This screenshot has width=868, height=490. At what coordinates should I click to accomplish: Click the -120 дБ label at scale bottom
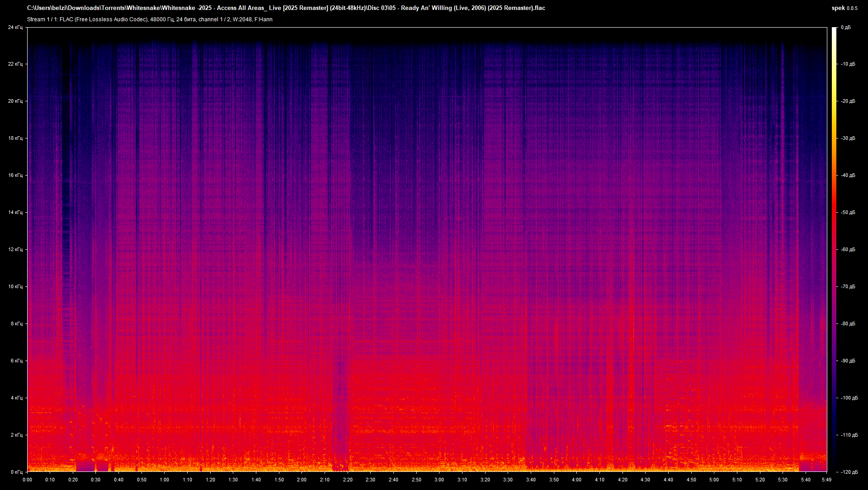[849, 472]
